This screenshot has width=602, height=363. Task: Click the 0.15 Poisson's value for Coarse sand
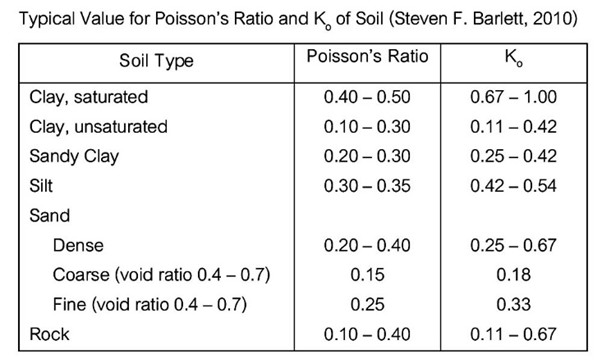(367, 275)
